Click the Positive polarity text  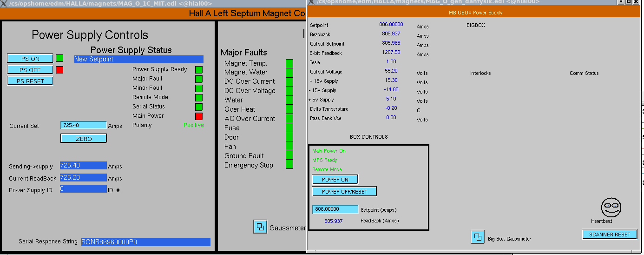pyautogui.click(x=194, y=125)
